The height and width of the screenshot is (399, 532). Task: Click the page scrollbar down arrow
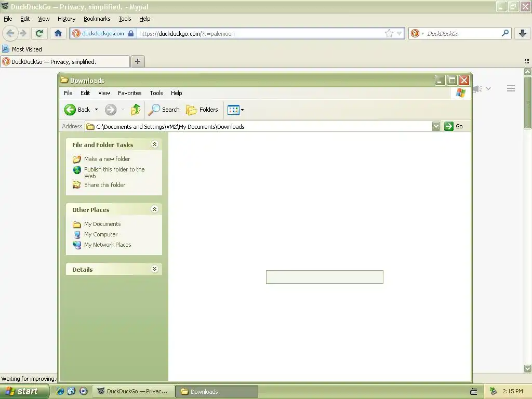(527, 368)
